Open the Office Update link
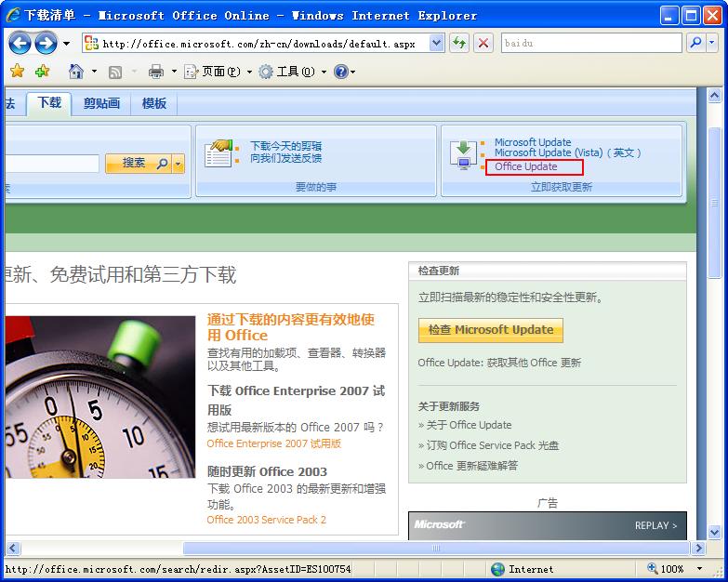This screenshot has width=728, height=582. tap(525, 166)
